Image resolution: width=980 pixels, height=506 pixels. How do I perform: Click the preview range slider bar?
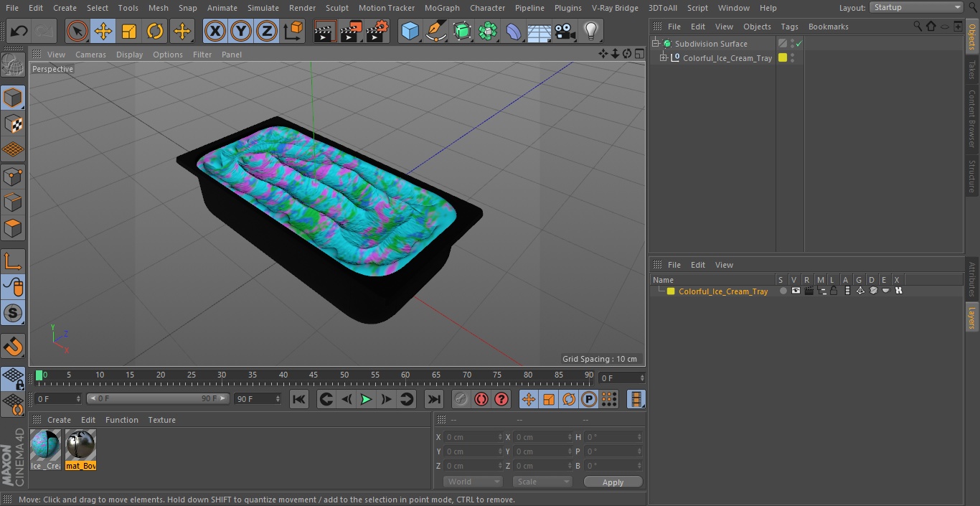tap(158, 398)
